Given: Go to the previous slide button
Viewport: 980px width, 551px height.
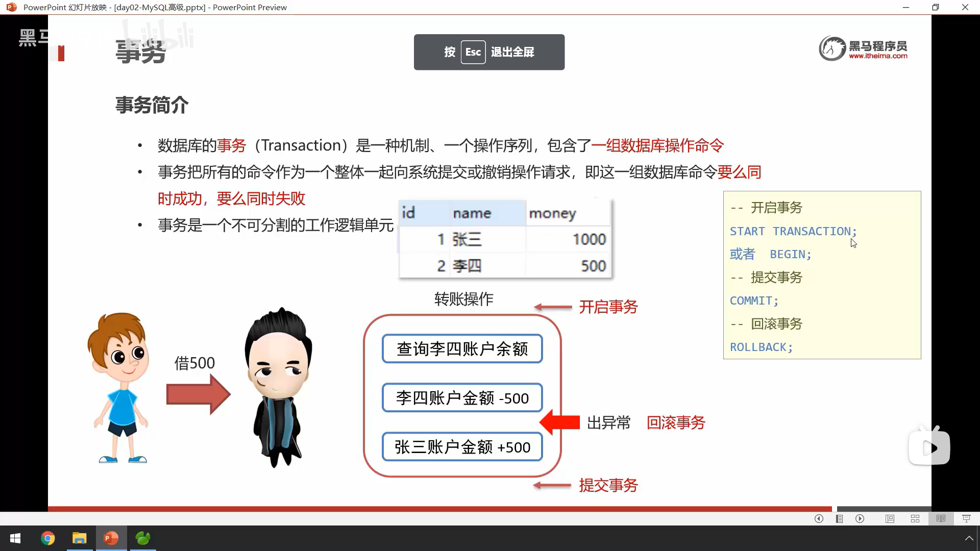Looking at the screenshot, I should point(819,518).
